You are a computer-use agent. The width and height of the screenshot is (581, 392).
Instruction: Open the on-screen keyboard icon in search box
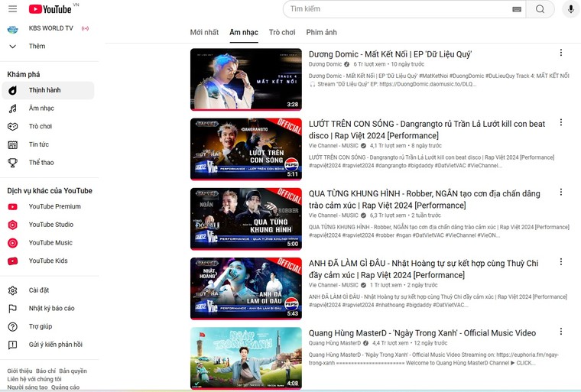coord(517,9)
